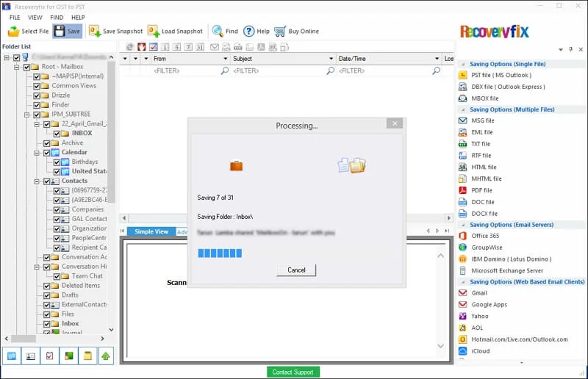This screenshot has height=379, width=588.
Task: Open the VIEW menu
Action: click(x=35, y=18)
